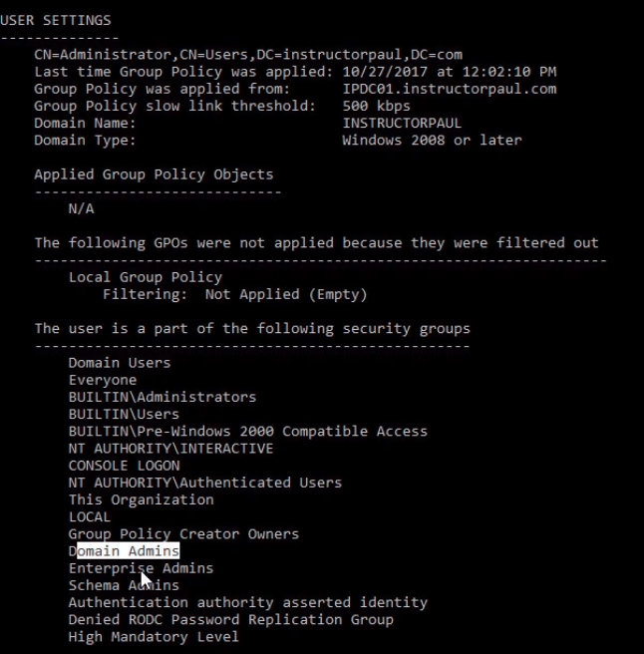
Task: Click the High Mandatory Level line
Action: pyautogui.click(x=154, y=636)
